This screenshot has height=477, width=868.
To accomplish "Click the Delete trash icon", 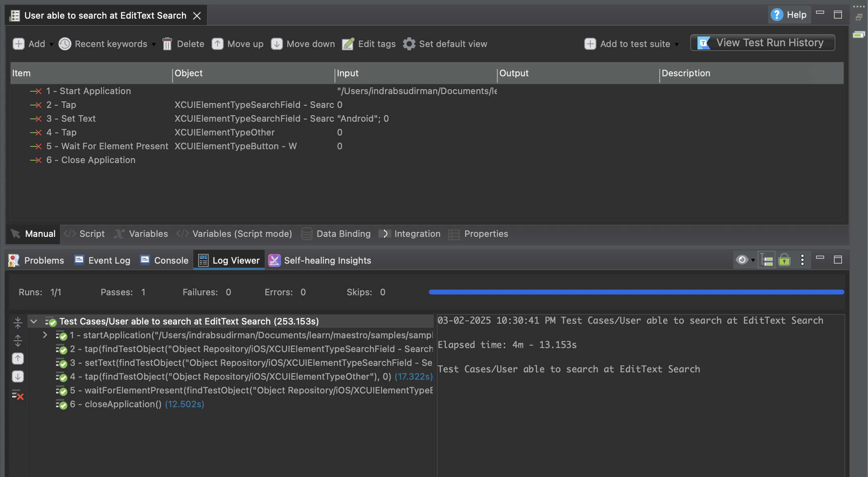I will tap(167, 44).
